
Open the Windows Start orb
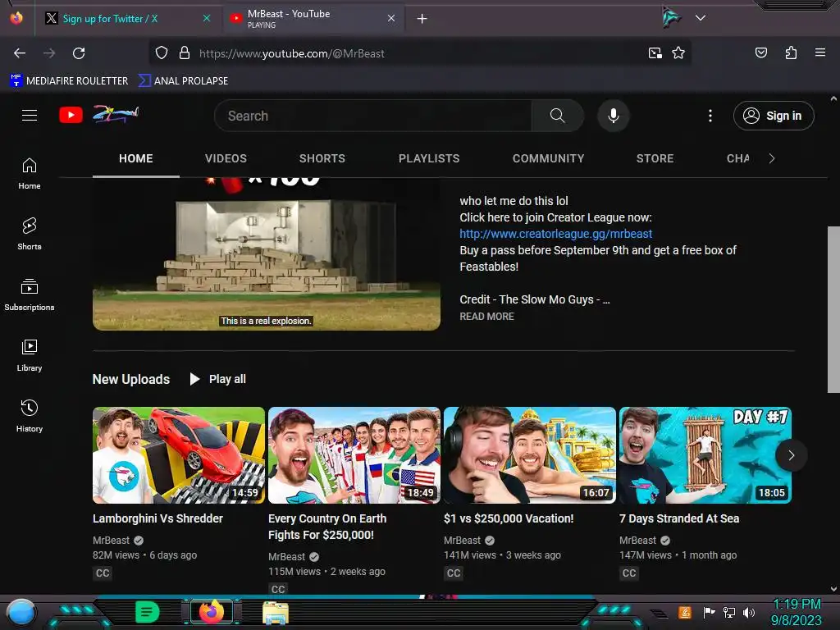click(21, 613)
